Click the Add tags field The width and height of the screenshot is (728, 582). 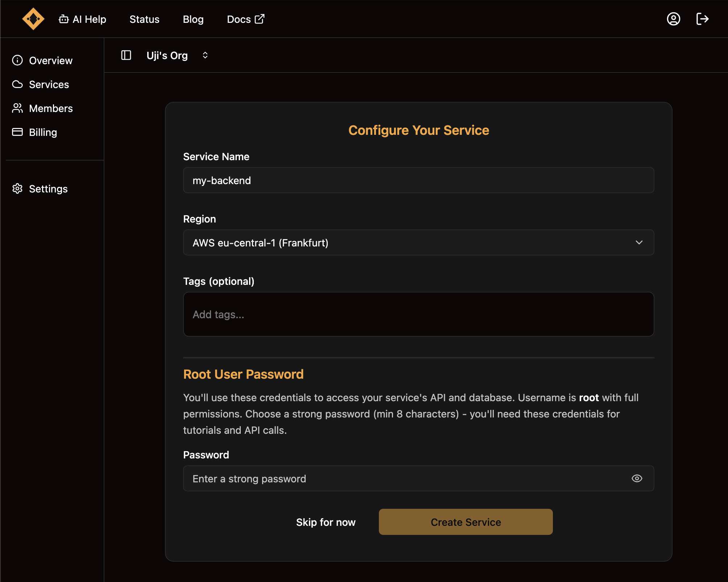(x=418, y=314)
